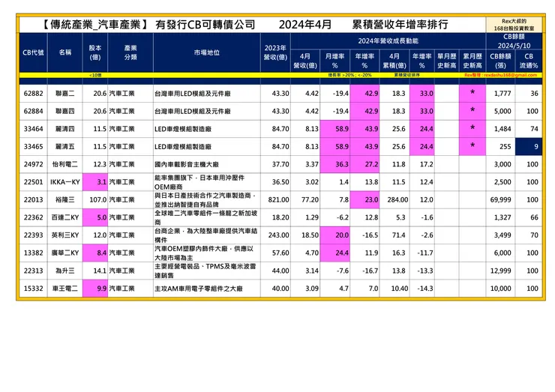Select the name cell 車王電二
This screenshot has height=392, width=555.
point(64,289)
